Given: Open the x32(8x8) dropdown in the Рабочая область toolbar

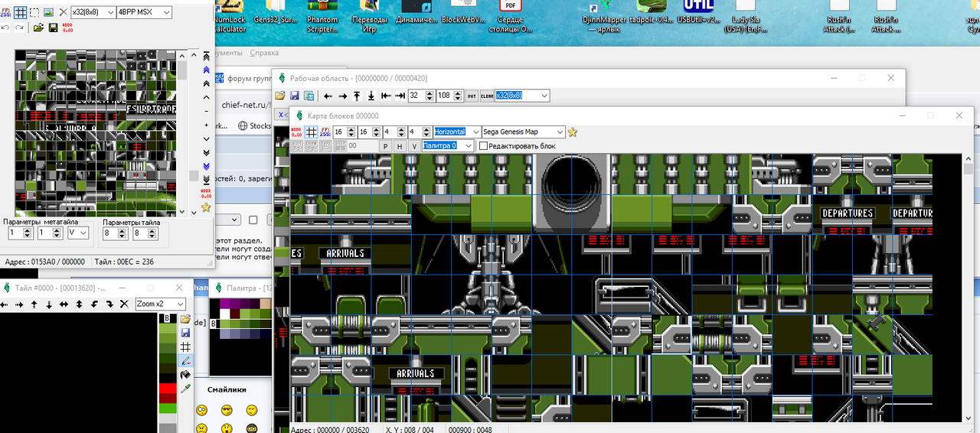Looking at the screenshot, I should click(522, 96).
